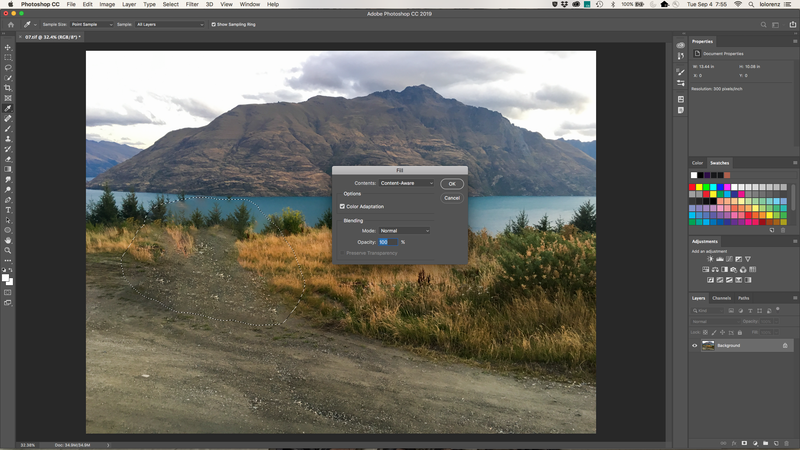Select the Move tool
This screenshot has height=450, width=800.
coord(8,47)
